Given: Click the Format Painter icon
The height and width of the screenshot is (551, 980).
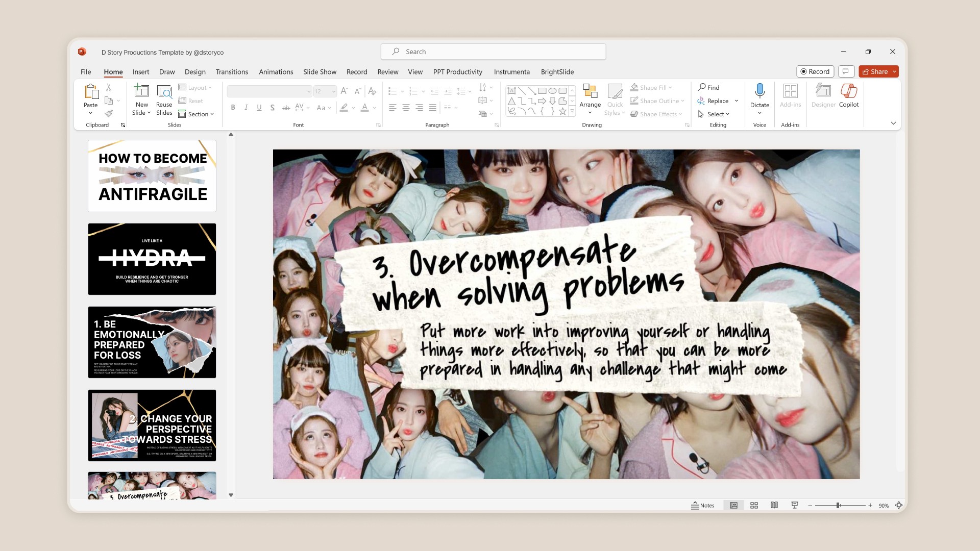Looking at the screenshot, I should pyautogui.click(x=109, y=114).
